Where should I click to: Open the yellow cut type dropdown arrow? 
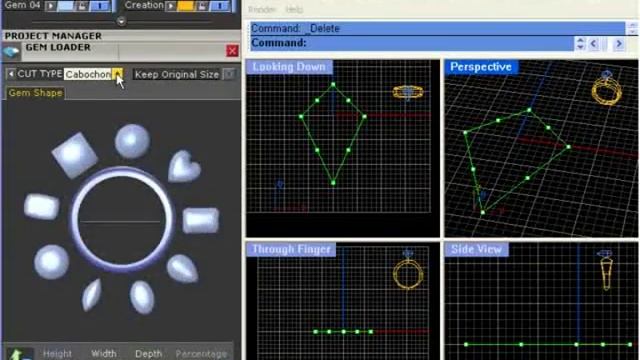(x=118, y=74)
